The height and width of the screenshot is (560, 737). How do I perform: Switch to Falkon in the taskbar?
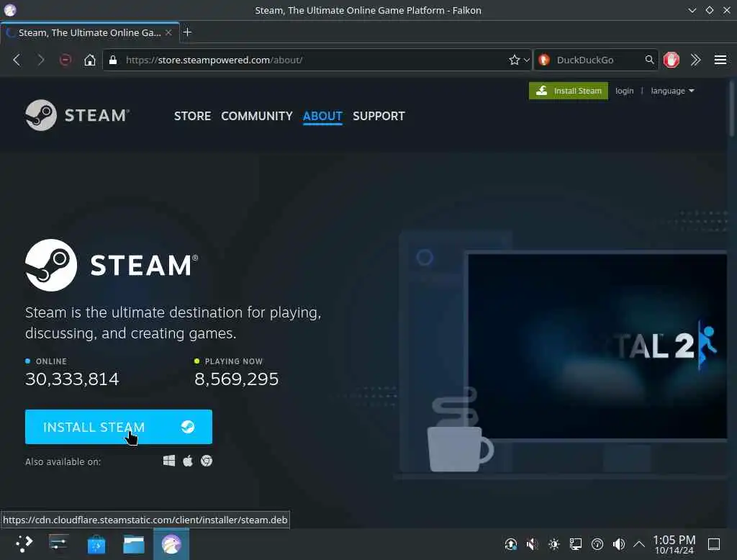click(171, 544)
